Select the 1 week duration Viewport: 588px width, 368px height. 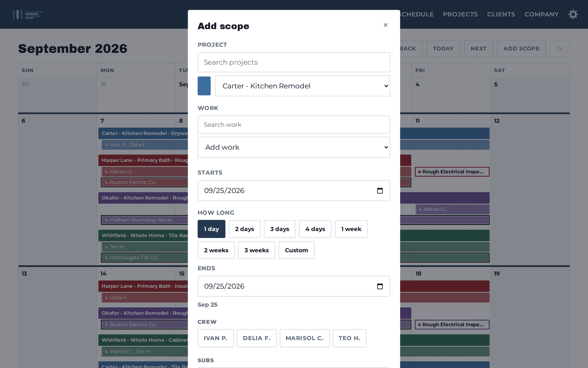click(351, 229)
